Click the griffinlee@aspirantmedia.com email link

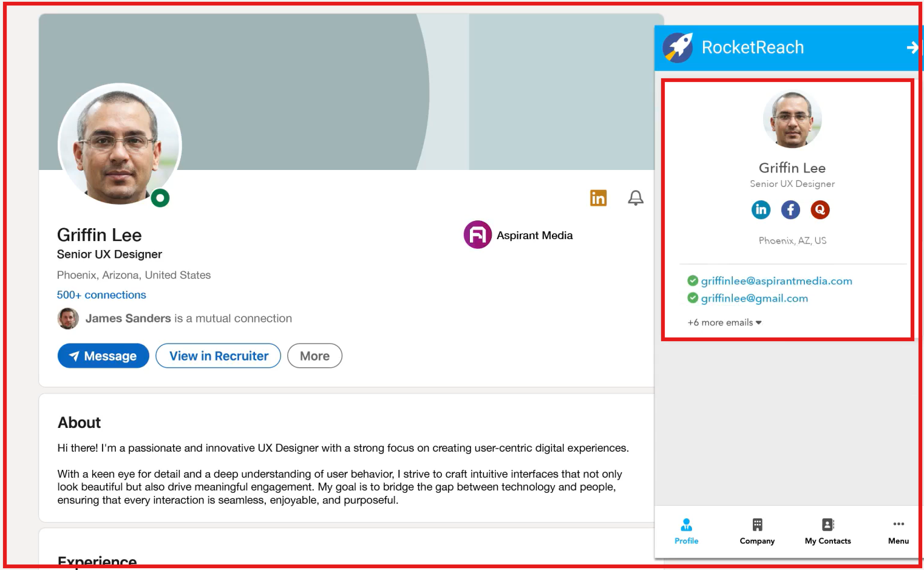(x=776, y=280)
